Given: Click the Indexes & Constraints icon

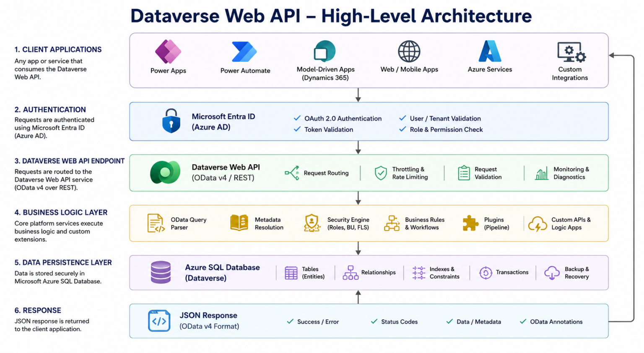Looking at the screenshot, I should (x=418, y=273).
